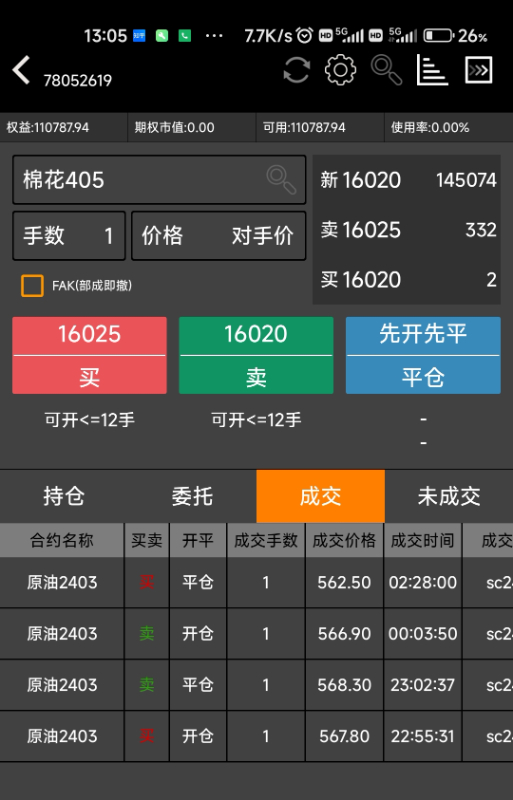Screen dimensions: 513x800
Task: Open trade row priced 567.80
Action: click(256, 736)
